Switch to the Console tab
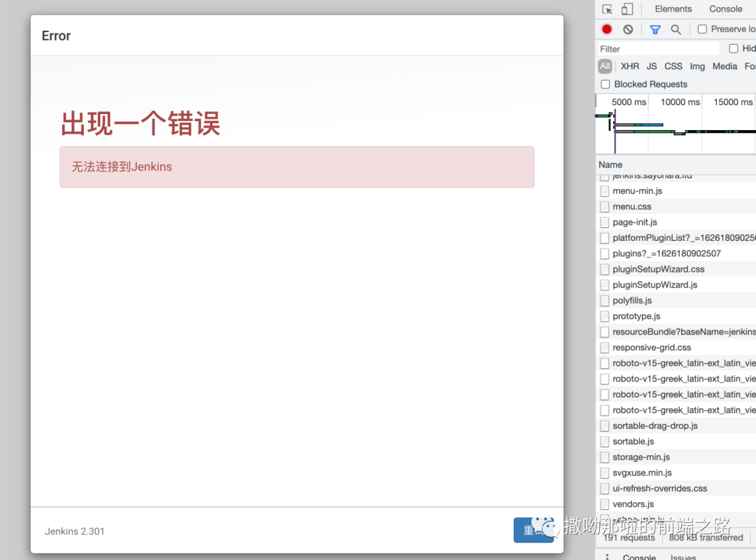The width and height of the screenshot is (756, 560). point(726,9)
